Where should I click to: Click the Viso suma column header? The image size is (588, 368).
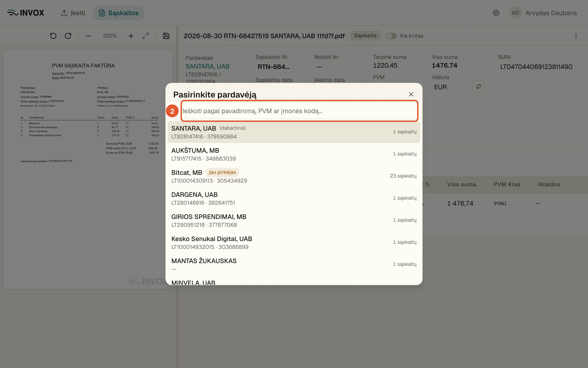point(462,184)
